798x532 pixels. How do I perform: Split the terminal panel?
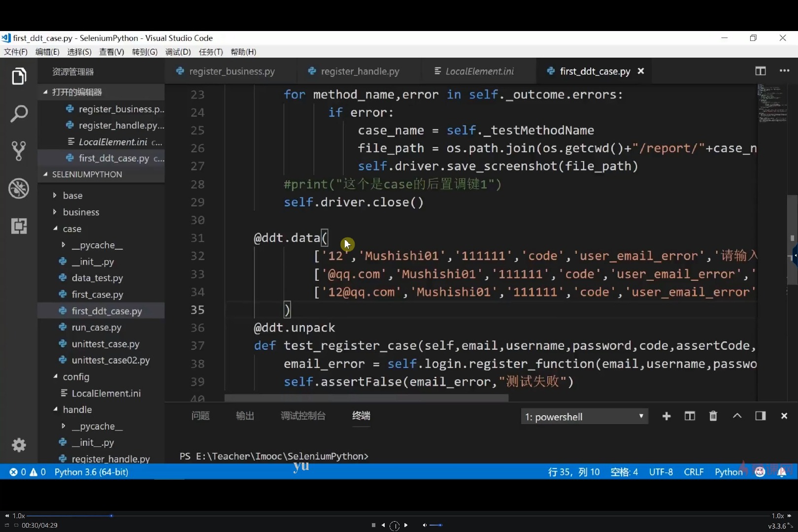pos(690,416)
